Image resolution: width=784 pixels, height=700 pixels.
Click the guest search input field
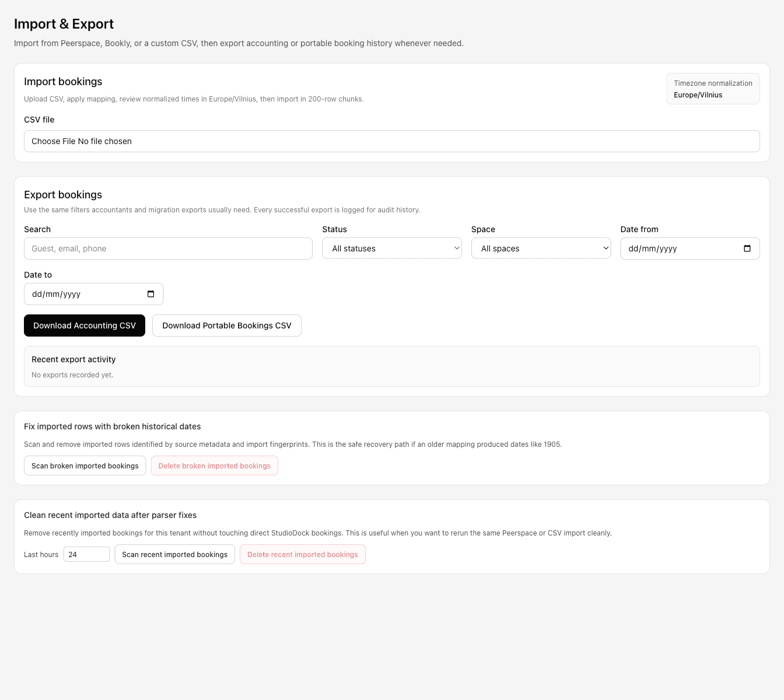(x=168, y=248)
